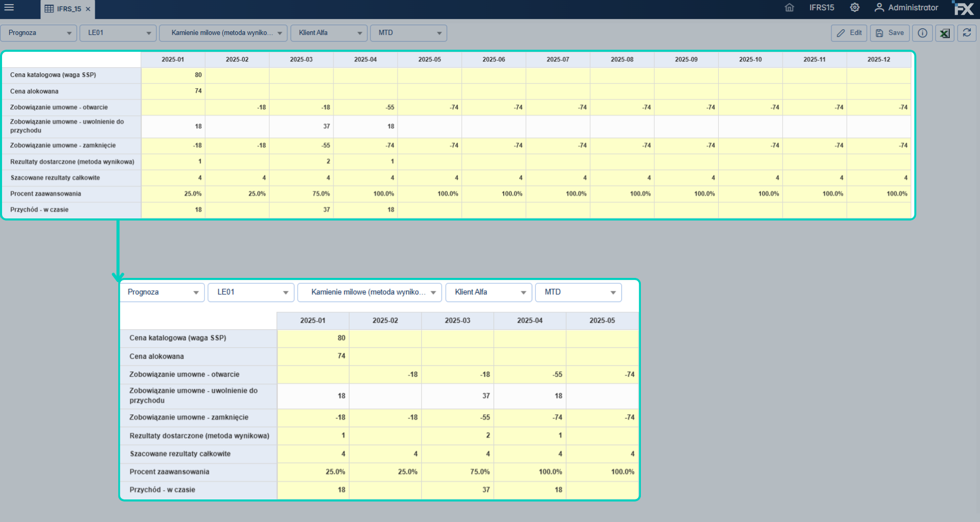
Task: Open the MTD dropdown in top toolbar
Action: (408, 33)
